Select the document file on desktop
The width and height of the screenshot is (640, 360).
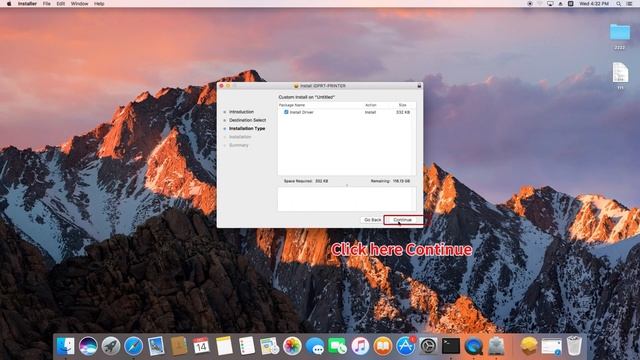coord(620,72)
